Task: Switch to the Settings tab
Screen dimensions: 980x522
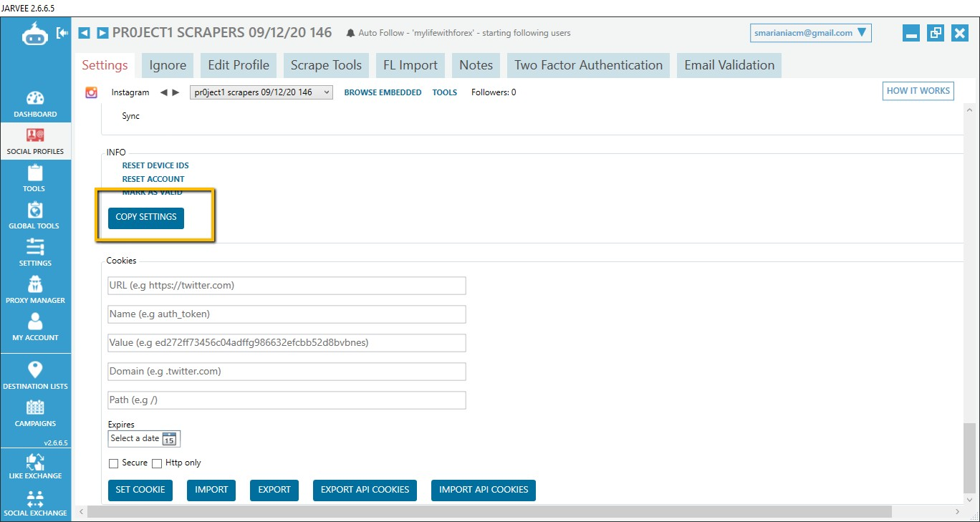Action: coord(105,65)
